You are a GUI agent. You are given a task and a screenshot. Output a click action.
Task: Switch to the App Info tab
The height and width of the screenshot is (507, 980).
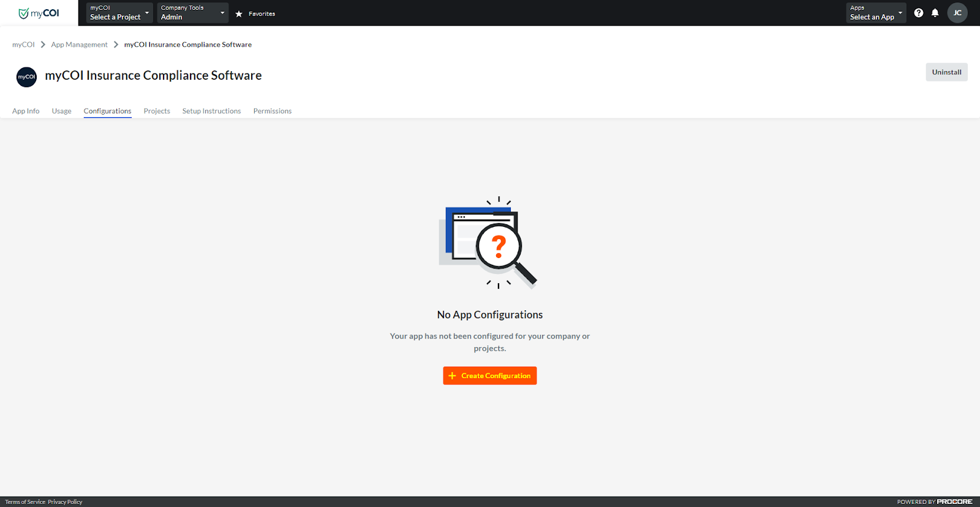coord(26,111)
